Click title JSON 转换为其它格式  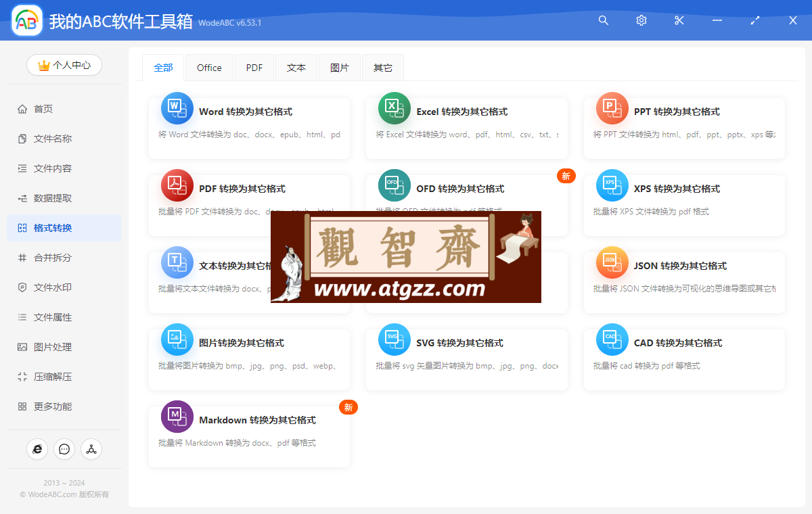click(681, 266)
